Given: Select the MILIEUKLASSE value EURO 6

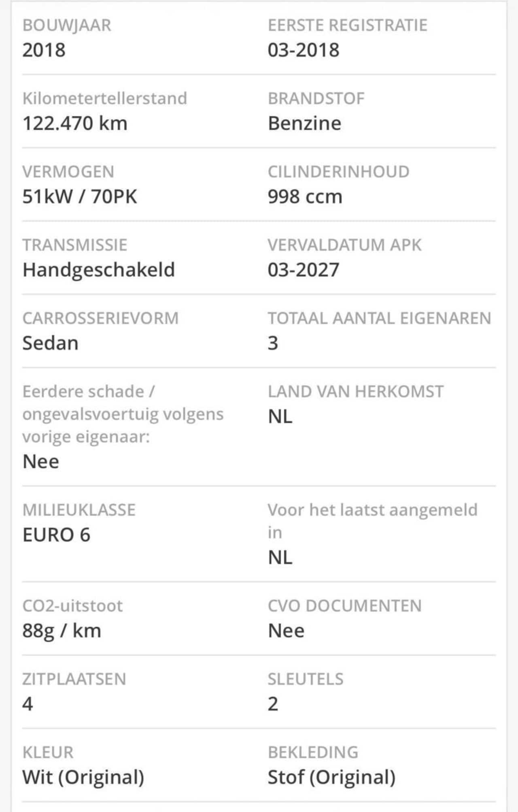Looking at the screenshot, I should coord(56,535).
